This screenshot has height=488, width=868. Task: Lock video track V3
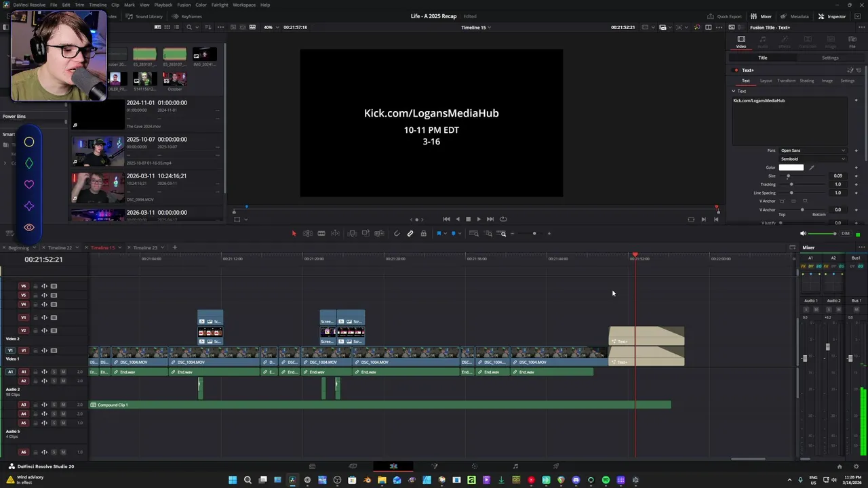pos(35,317)
